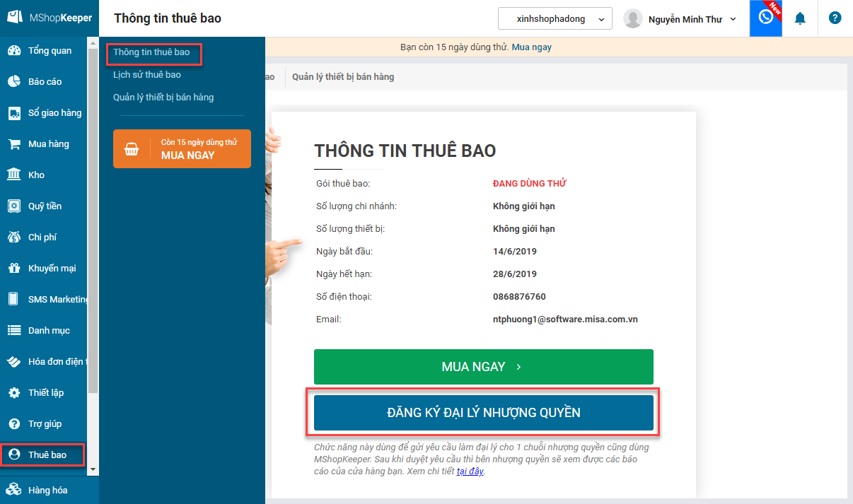Open notifications bell icon
The width and height of the screenshot is (853, 504).
click(800, 18)
